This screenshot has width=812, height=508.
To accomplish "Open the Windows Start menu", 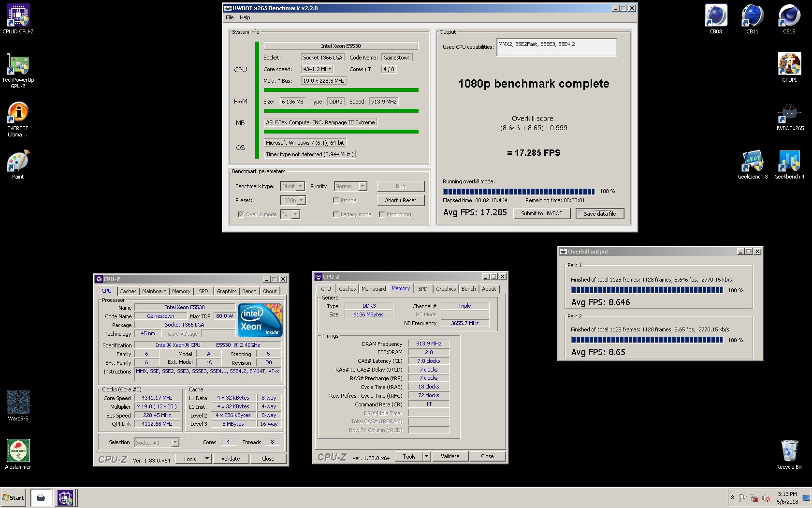I will click(13, 497).
